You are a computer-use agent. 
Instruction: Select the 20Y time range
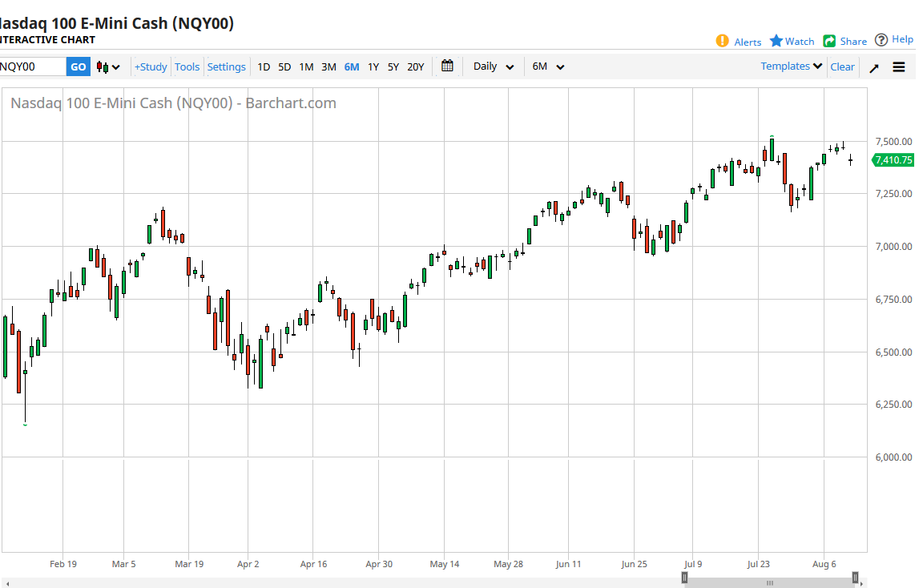415,67
